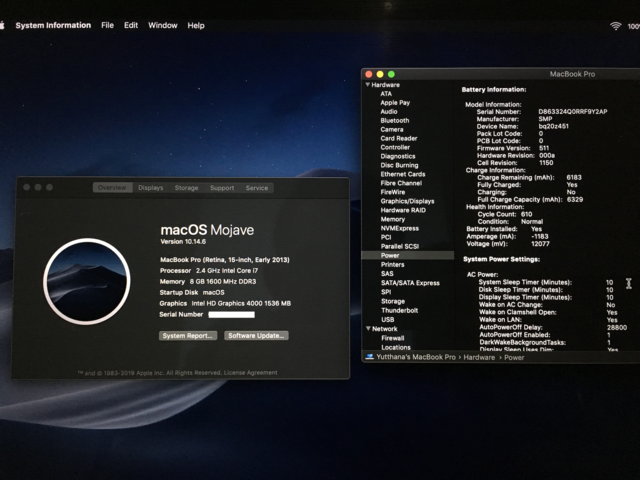
Task: Select Fibre Channel in the sidebar
Action: pos(401,183)
